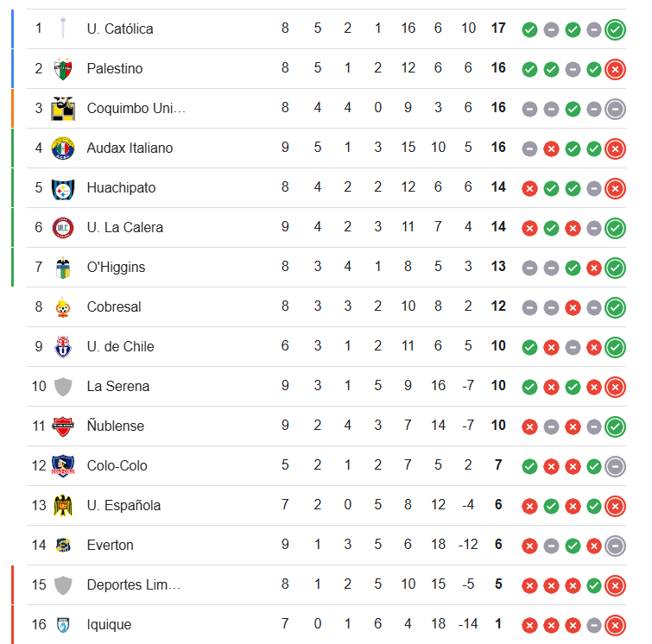
Task: Click the U. Española team crest
Action: (63, 505)
